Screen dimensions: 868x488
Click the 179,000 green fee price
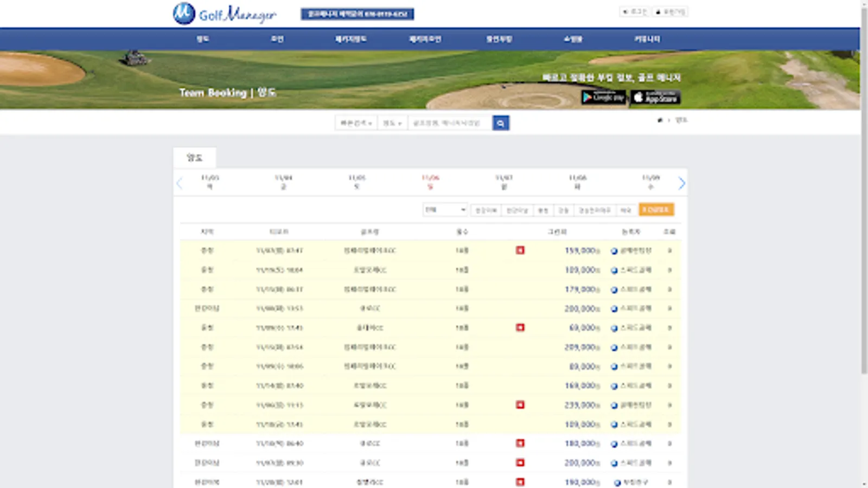coord(582,290)
